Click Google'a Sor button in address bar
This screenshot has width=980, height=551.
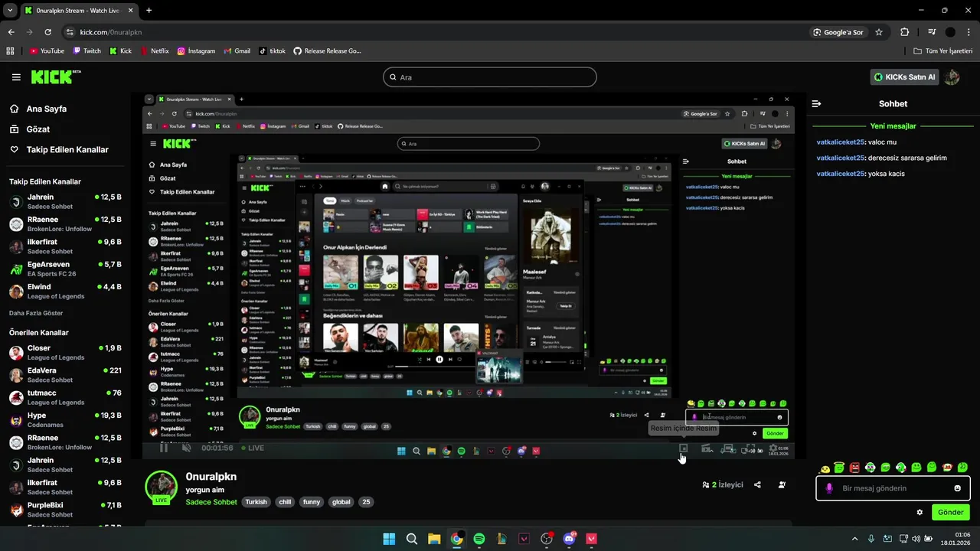[x=839, y=32]
